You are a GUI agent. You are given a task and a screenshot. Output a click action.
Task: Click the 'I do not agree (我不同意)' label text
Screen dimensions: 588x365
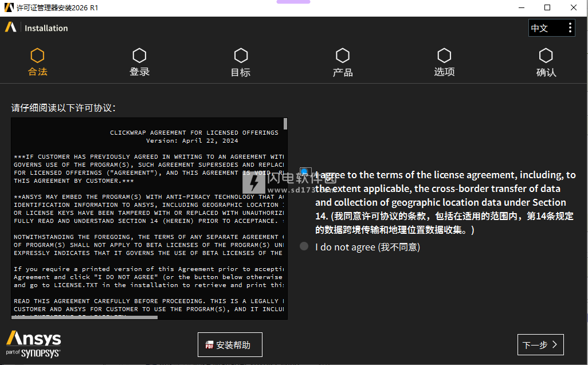[x=367, y=247]
